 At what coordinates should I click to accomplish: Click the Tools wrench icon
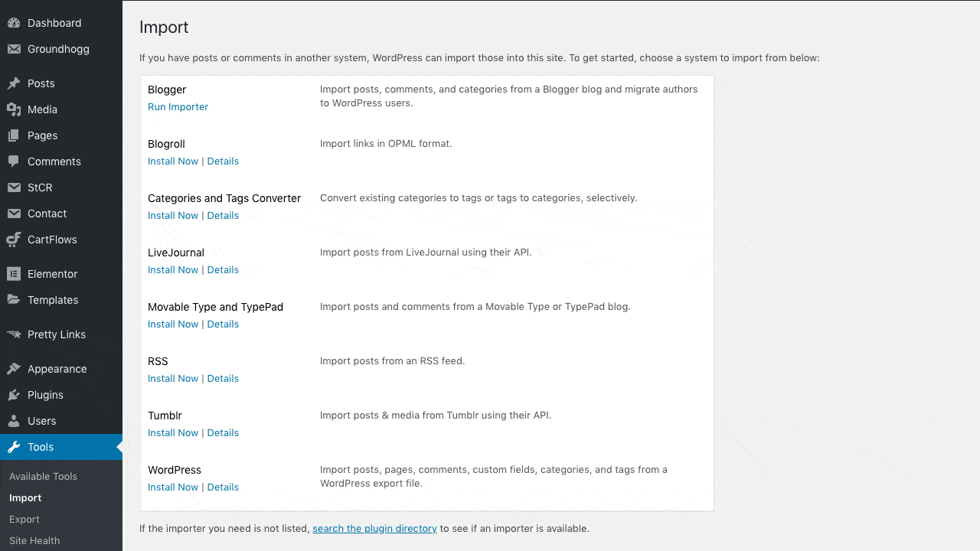[14, 447]
